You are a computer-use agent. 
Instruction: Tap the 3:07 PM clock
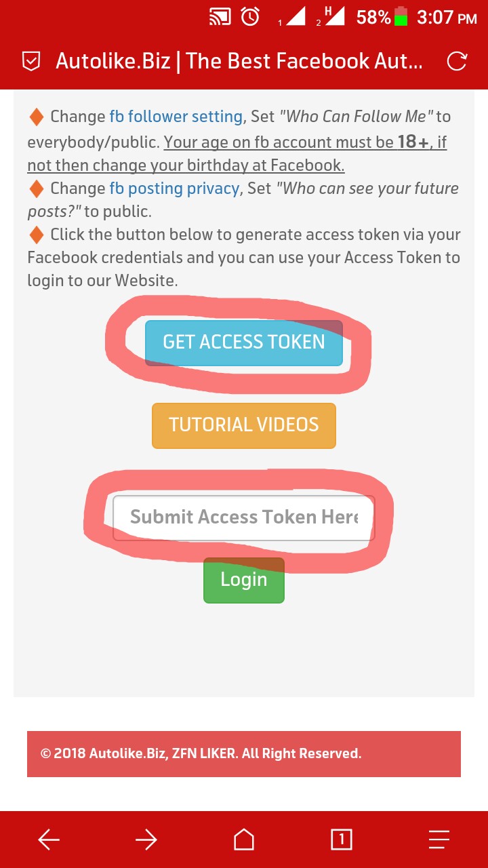(447, 18)
